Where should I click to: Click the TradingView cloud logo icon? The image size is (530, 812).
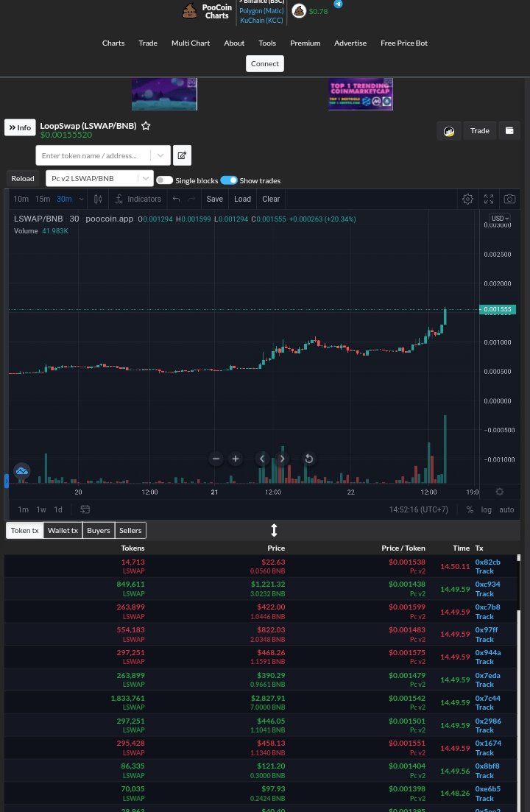point(22,470)
